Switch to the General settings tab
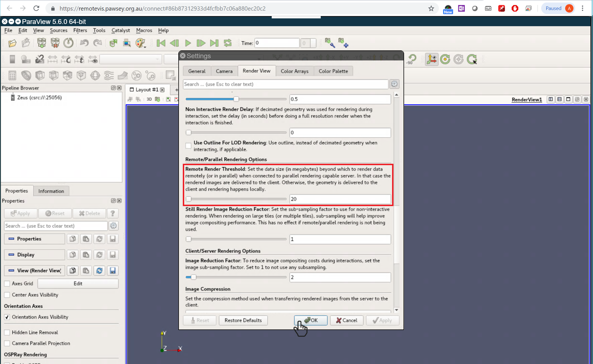The width and height of the screenshot is (593, 364). (x=197, y=71)
